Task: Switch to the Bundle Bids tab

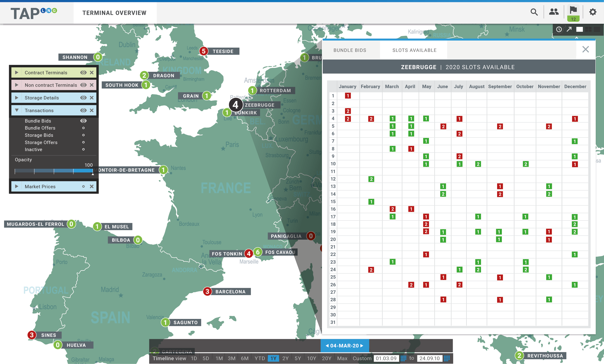Action: click(x=349, y=50)
